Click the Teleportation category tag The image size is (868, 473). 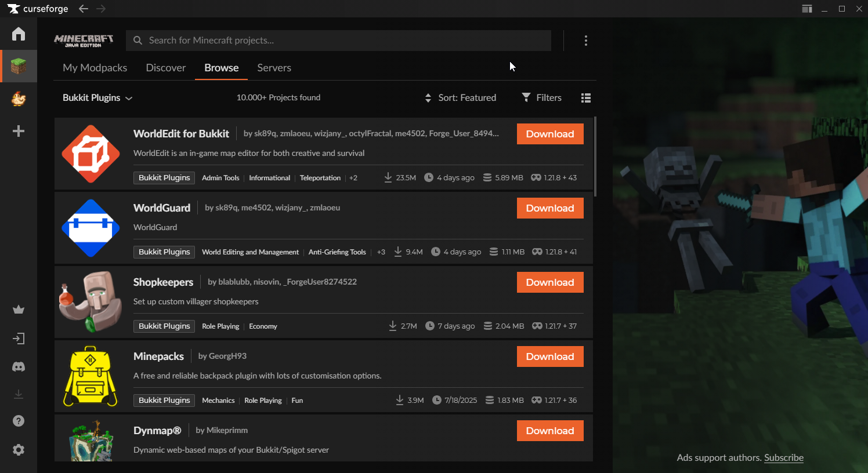point(320,178)
